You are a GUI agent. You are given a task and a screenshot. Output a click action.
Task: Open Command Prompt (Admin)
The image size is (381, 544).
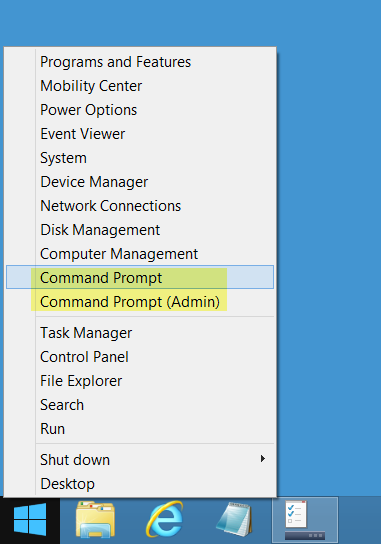pyautogui.click(x=130, y=302)
